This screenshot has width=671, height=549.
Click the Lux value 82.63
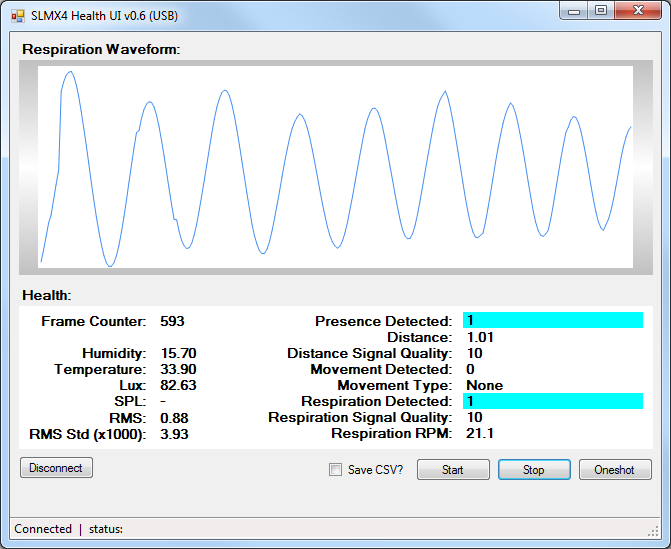(x=178, y=386)
